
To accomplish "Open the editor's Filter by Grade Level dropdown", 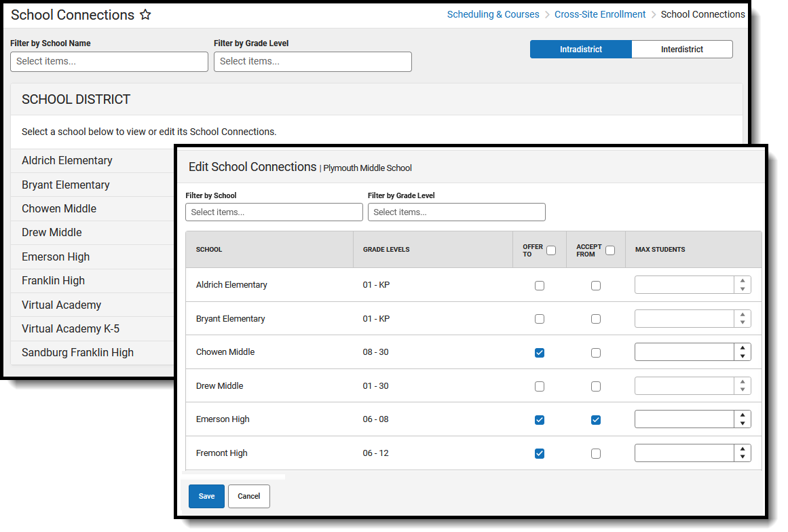I will [456, 212].
